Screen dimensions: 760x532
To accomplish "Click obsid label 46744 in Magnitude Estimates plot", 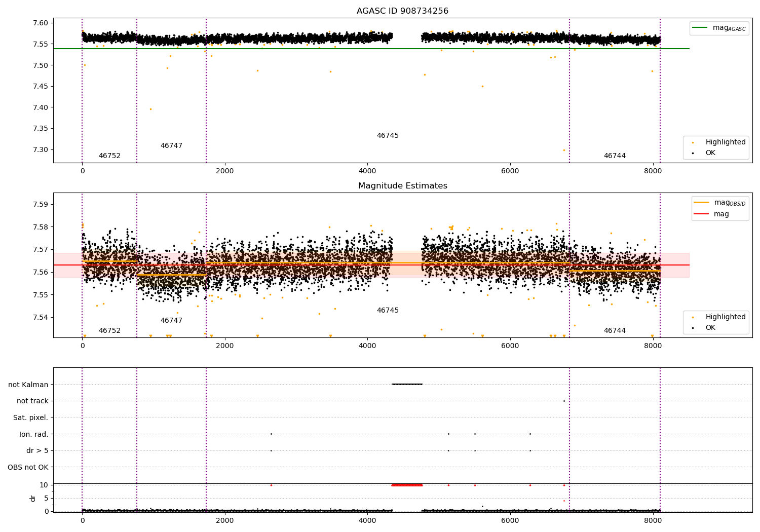I will tap(615, 331).
